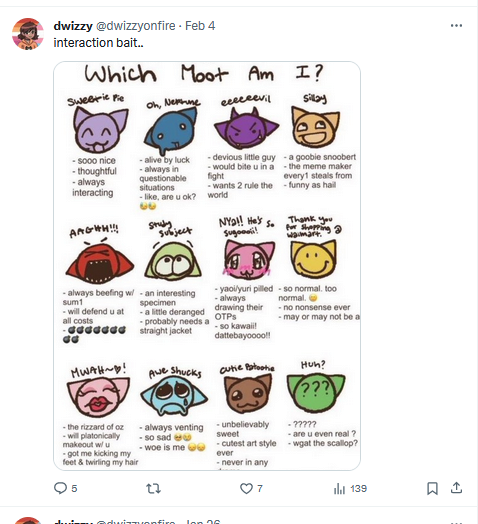Click the interaction bait tweet text

[x=98, y=43]
